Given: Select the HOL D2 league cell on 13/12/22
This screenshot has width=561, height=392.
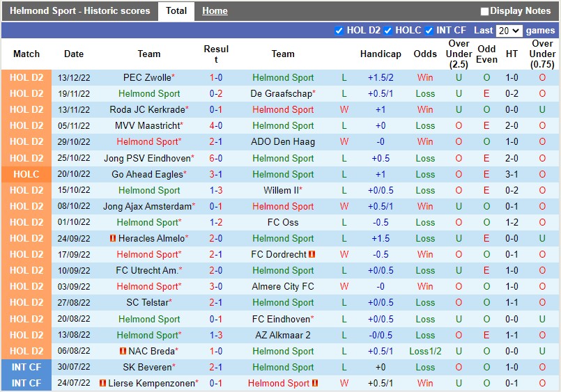Looking at the screenshot, I should coord(26,77).
